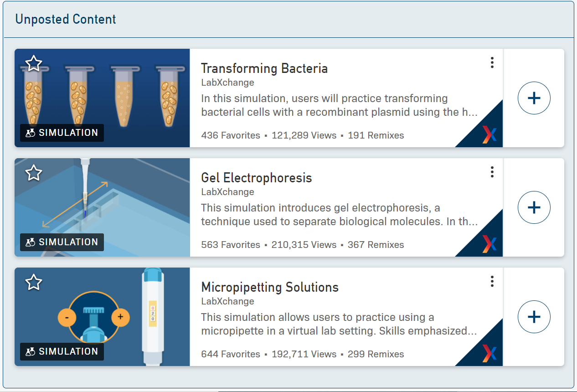Click the Simulation badge on the Gel Electrophoresis thumbnail
This screenshot has height=392, width=577.
click(x=62, y=242)
